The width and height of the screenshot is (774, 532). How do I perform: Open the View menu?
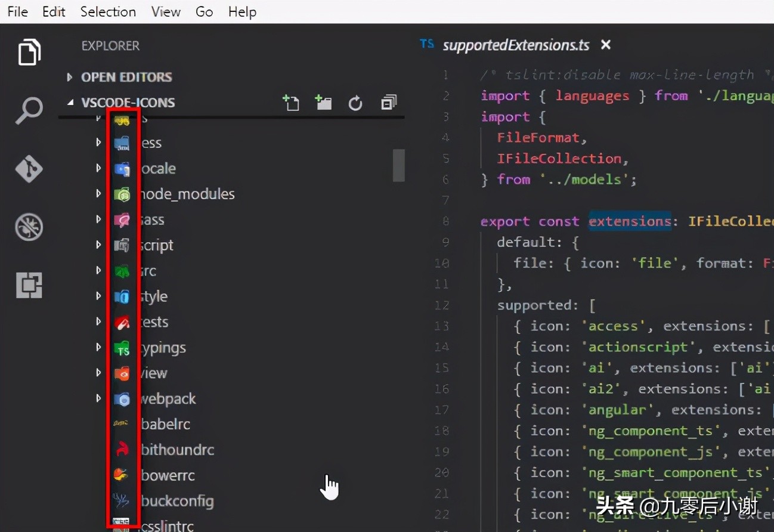click(x=166, y=12)
